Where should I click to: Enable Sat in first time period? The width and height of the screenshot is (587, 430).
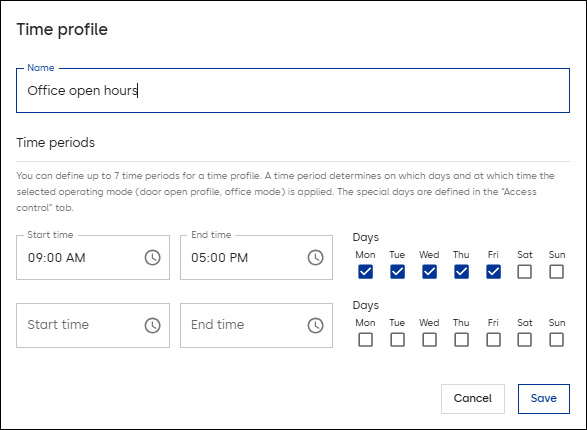tap(524, 272)
